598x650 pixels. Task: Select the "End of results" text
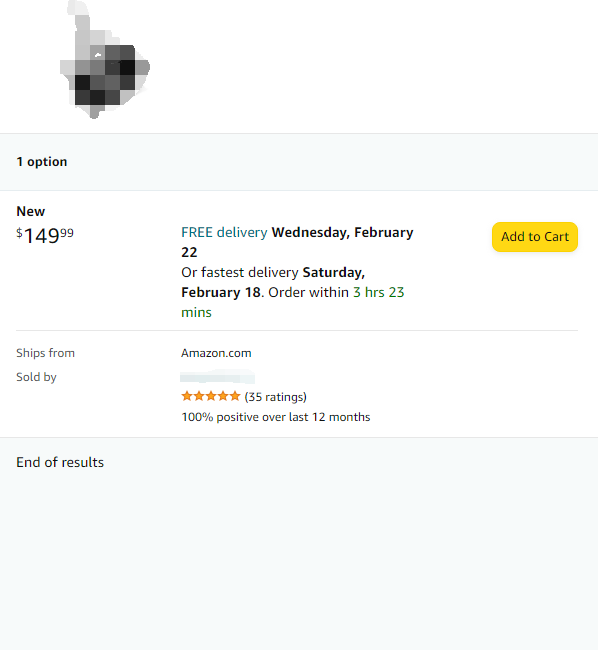coord(60,462)
